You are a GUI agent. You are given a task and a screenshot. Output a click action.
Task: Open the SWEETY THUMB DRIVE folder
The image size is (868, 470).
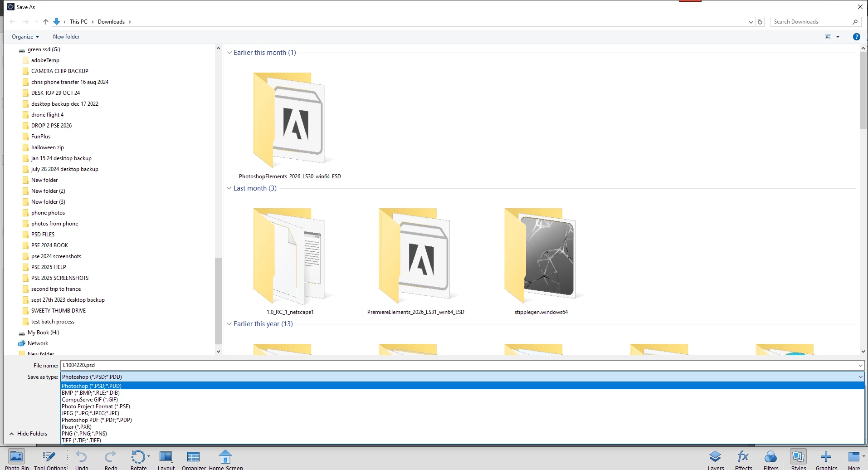click(x=58, y=311)
